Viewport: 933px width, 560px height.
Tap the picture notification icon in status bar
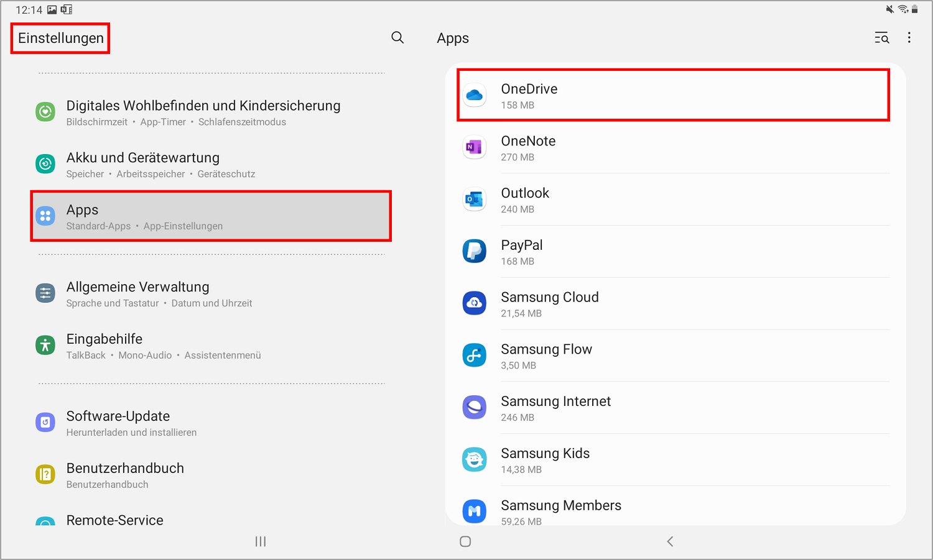tap(52, 9)
